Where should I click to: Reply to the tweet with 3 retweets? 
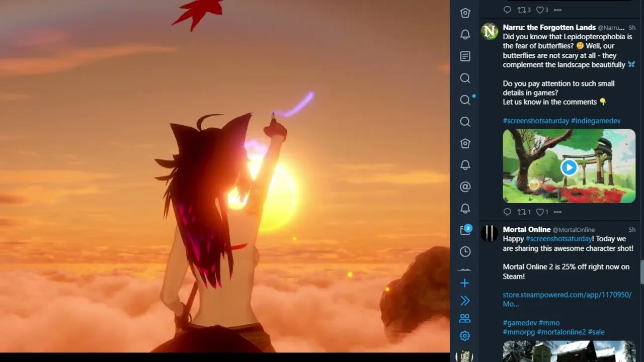click(x=507, y=10)
